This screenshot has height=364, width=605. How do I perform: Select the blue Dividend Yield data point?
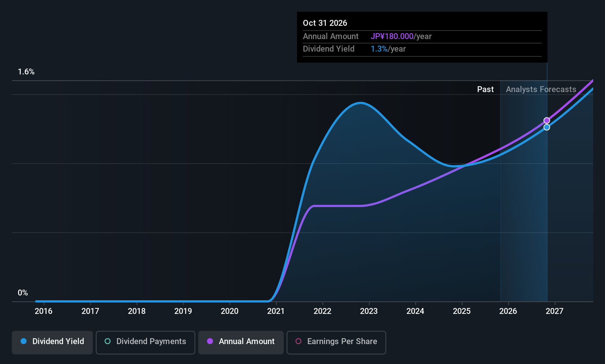point(547,127)
